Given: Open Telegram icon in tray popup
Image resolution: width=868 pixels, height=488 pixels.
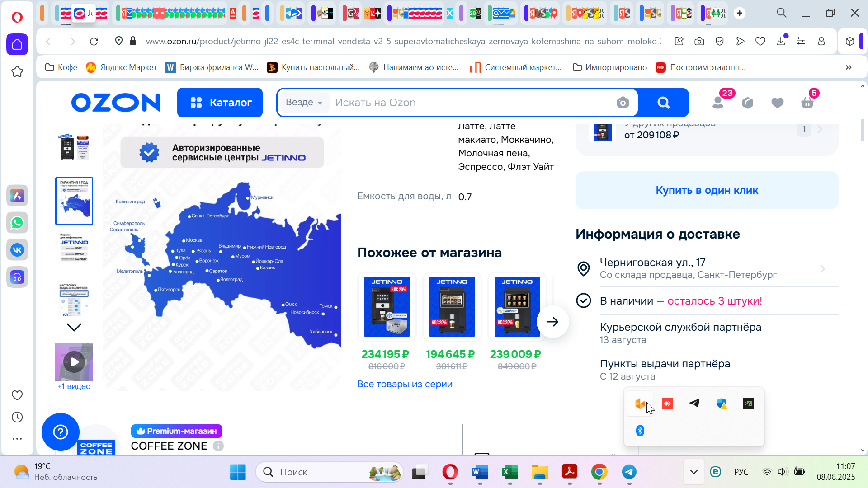Looking at the screenshot, I should click(694, 404).
